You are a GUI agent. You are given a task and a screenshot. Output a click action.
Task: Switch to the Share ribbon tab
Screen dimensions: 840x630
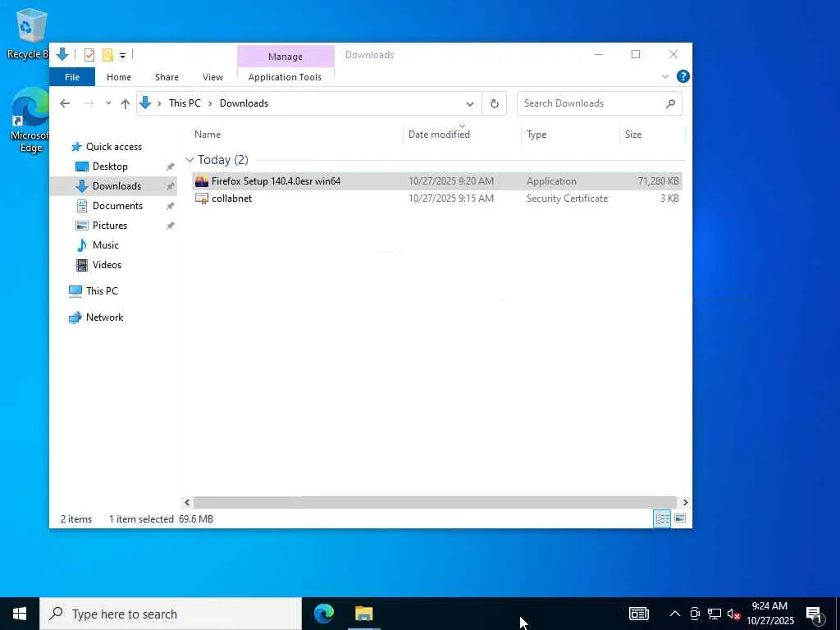(167, 77)
